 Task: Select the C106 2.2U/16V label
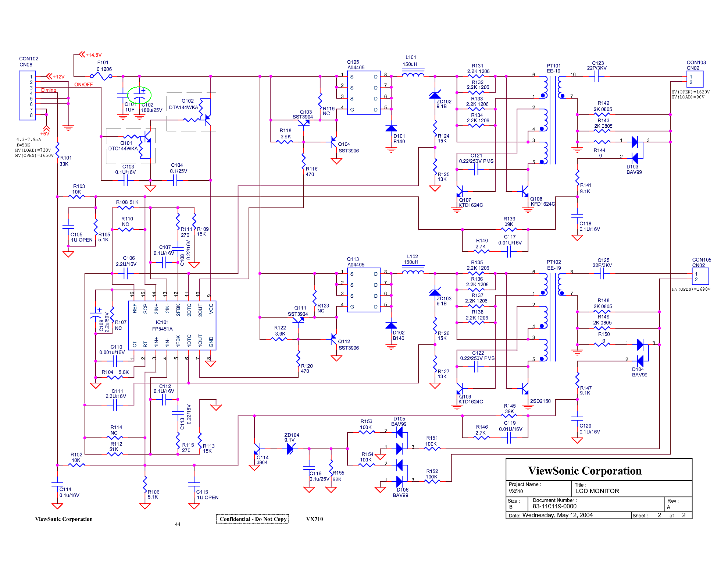click(126, 261)
